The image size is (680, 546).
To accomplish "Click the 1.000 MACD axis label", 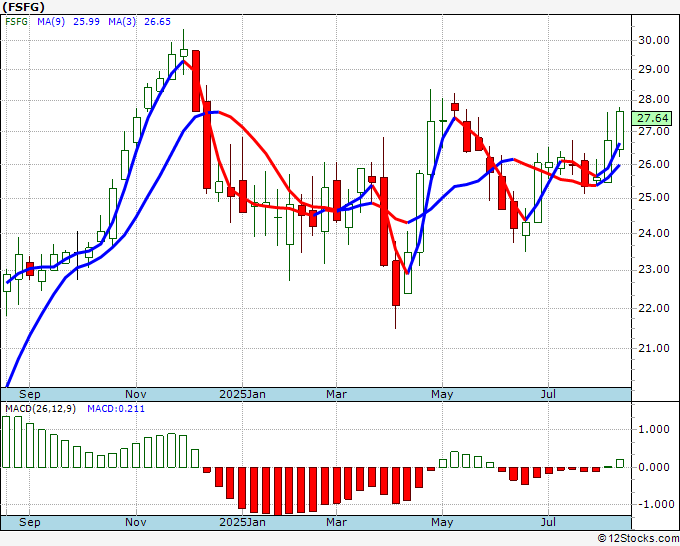I will tap(656, 429).
